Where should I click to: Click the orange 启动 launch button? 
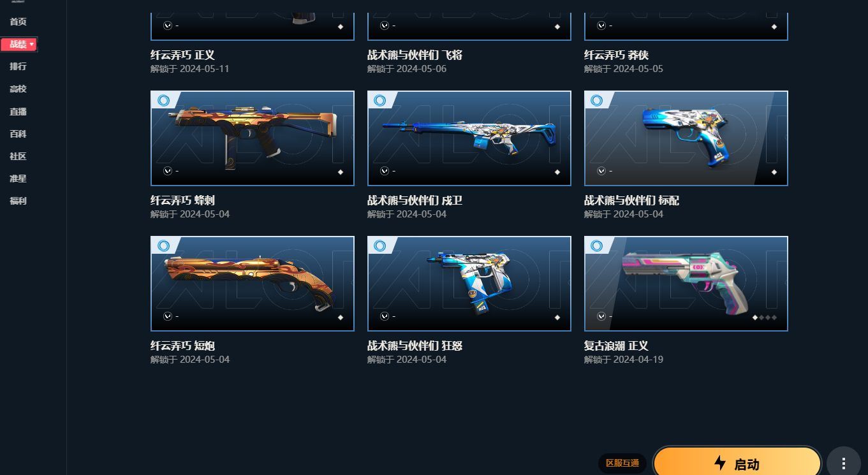coord(737,463)
